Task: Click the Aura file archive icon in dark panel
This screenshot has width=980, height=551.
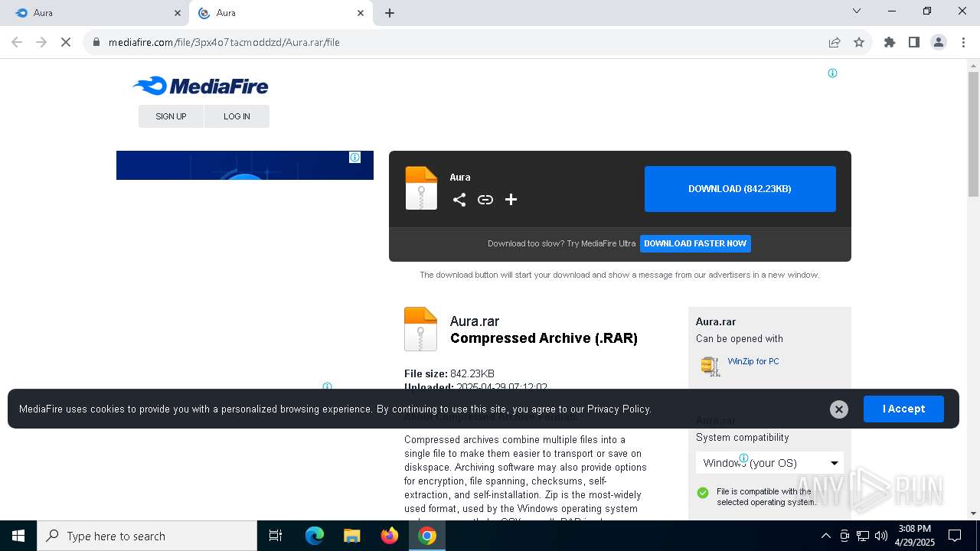Action: coord(421,188)
